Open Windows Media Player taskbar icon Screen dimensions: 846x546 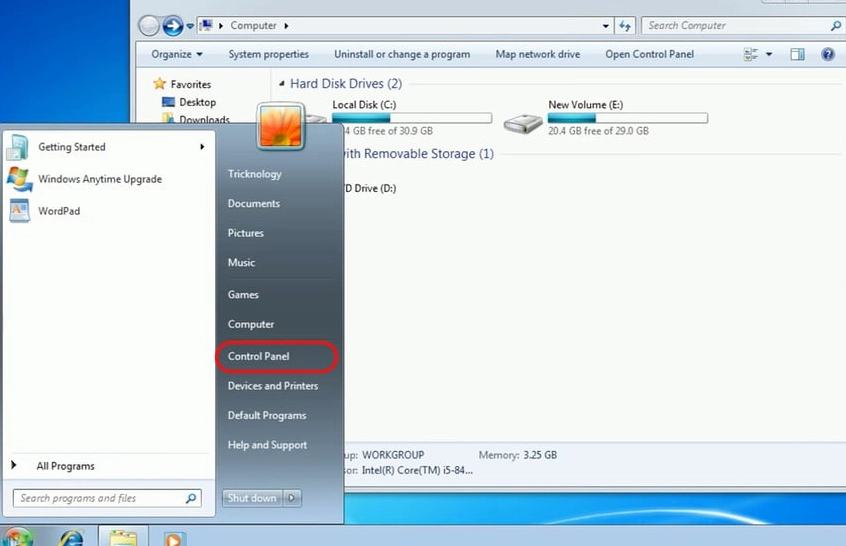coord(174,537)
